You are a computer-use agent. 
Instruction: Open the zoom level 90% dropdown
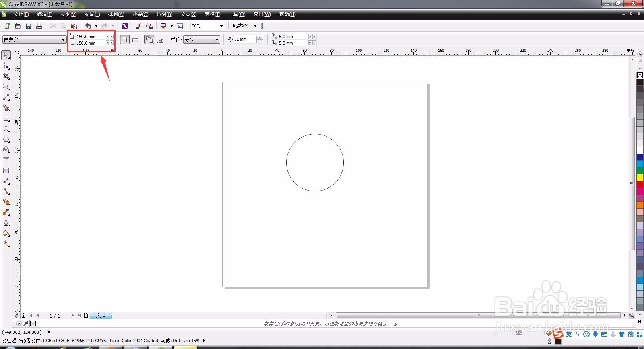[221, 26]
